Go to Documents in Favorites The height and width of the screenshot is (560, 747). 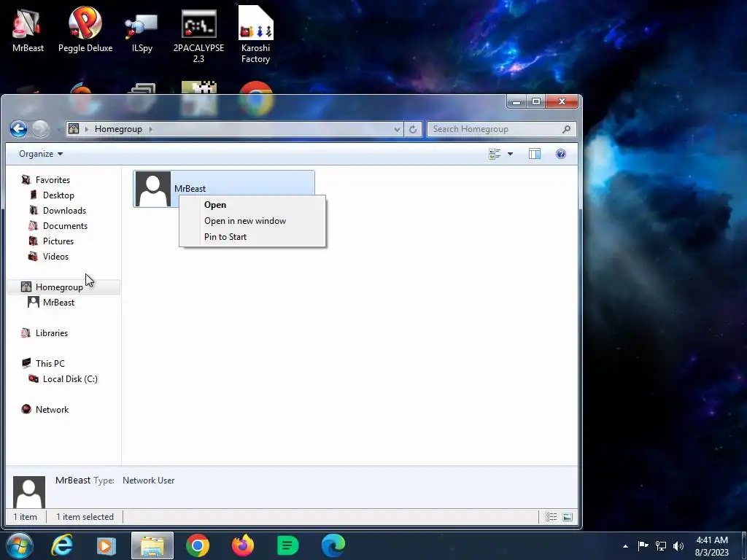(65, 226)
